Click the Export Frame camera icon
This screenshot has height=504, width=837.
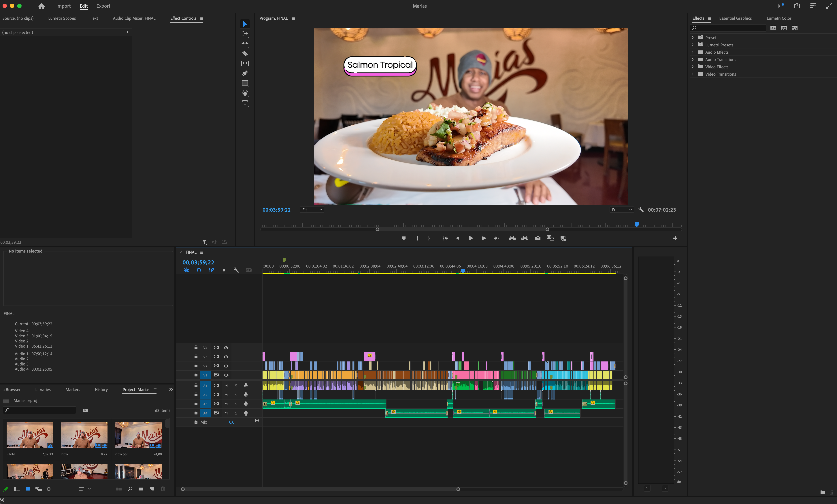click(x=537, y=238)
